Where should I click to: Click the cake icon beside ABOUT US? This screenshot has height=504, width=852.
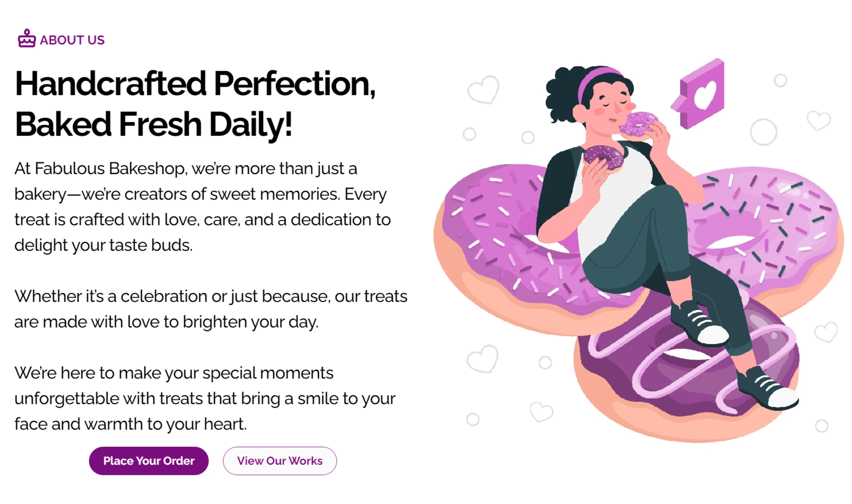(27, 38)
